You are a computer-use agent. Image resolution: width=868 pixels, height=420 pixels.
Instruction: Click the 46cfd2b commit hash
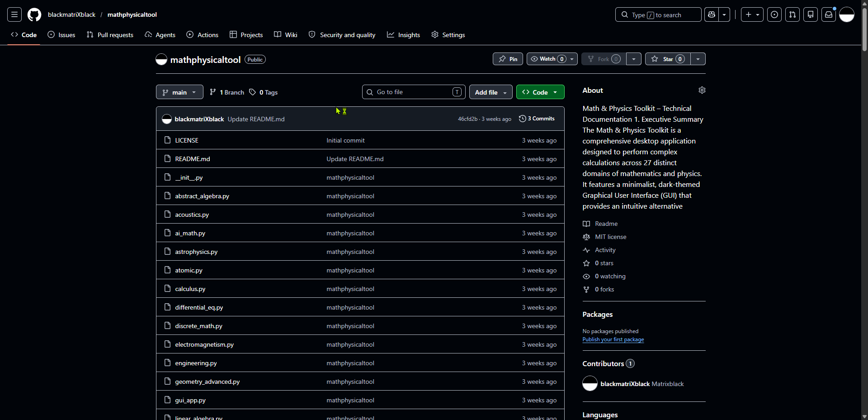tap(467, 119)
